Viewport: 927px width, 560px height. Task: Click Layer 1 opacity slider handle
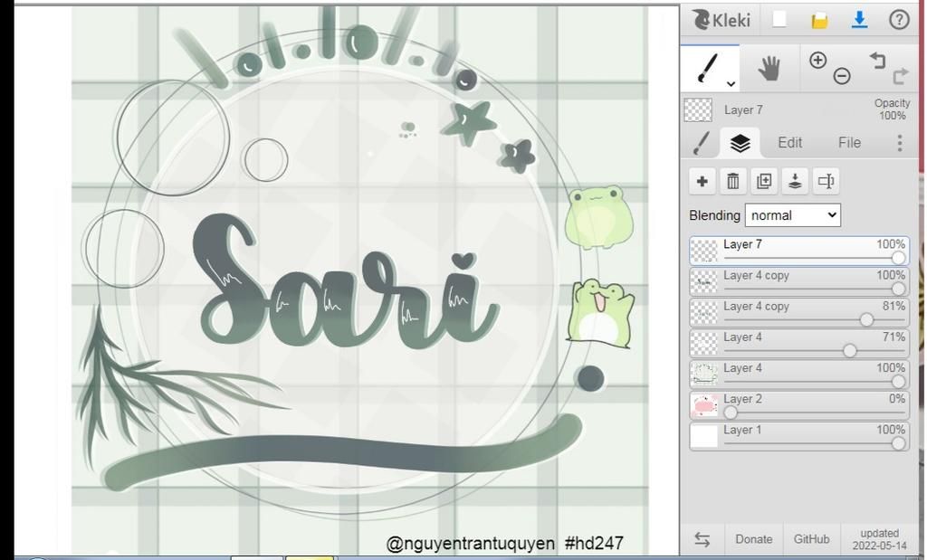point(898,443)
